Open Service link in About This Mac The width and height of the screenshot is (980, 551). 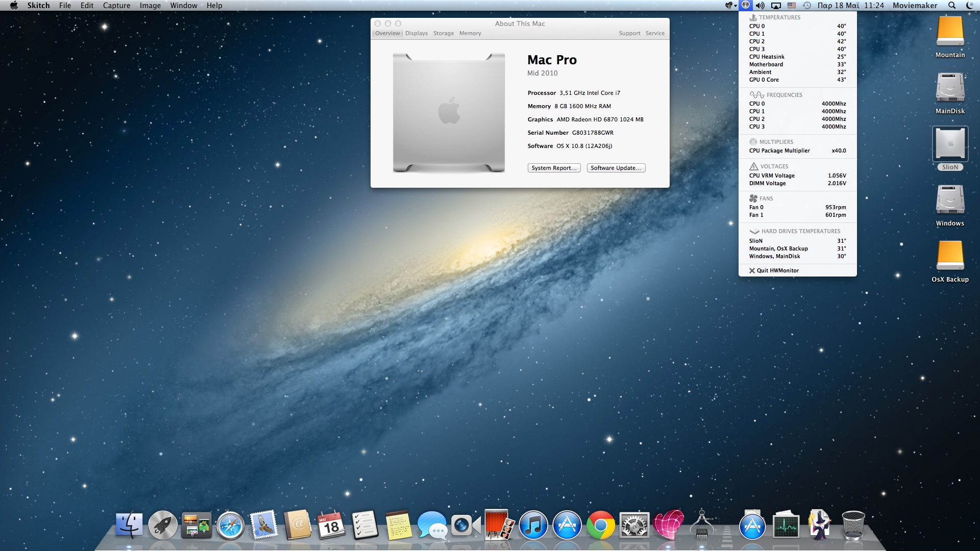click(655, 33)
